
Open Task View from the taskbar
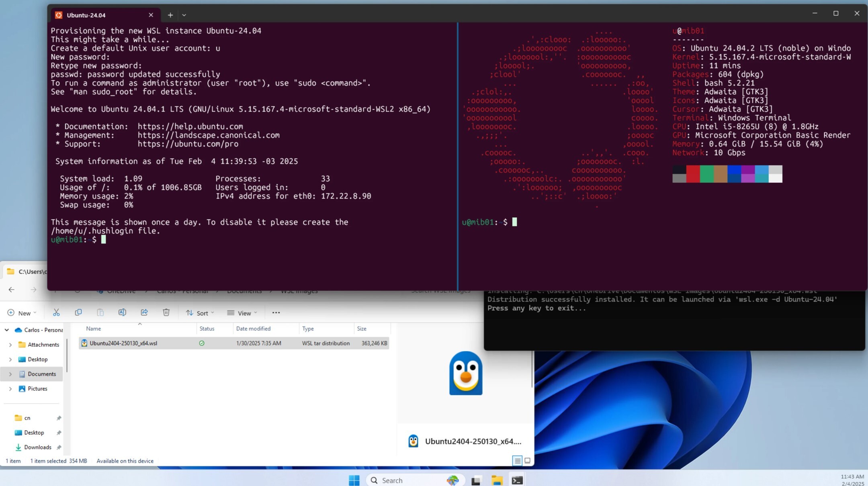476,480
